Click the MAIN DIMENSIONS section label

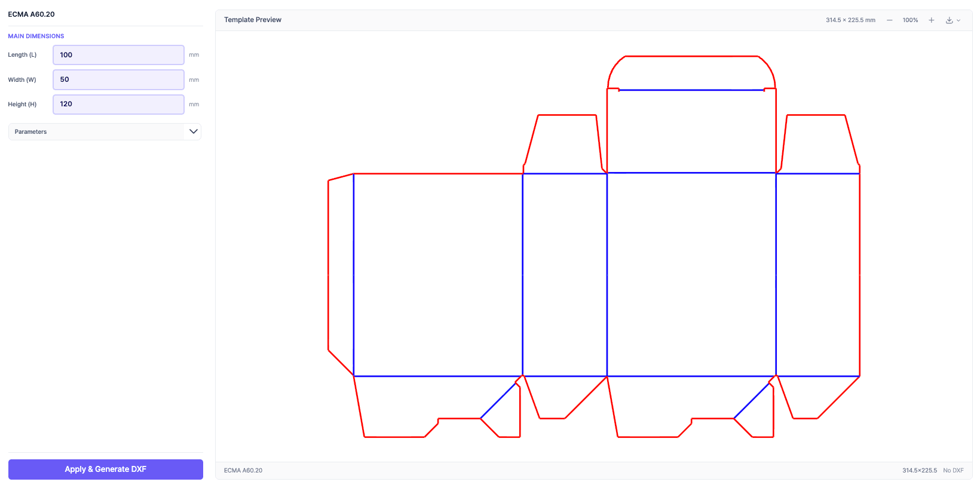(x=36, y=36)
